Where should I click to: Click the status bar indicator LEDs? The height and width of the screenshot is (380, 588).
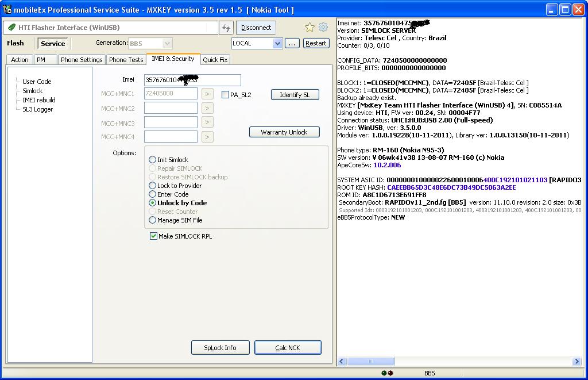tap(387, 373)
